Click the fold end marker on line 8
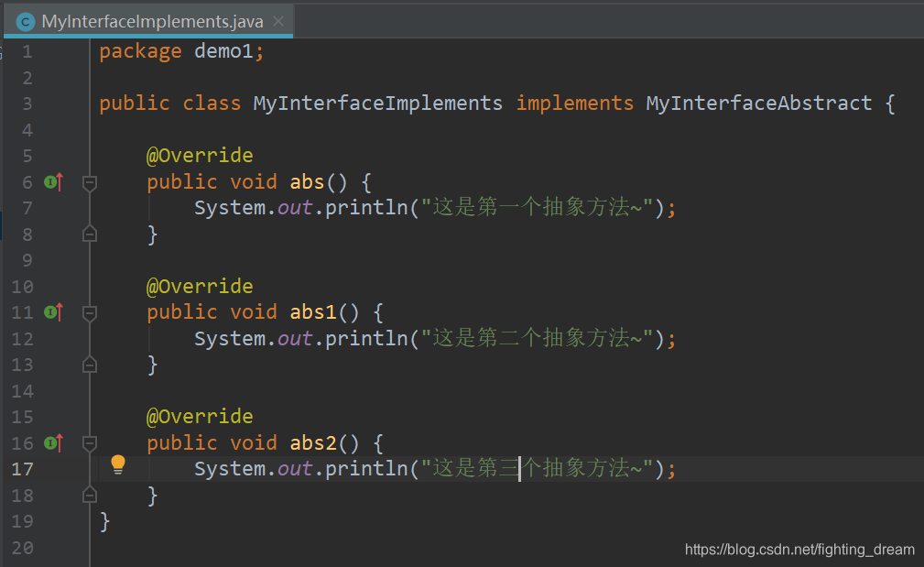Viewport: 924px width, 567px height. point(90,234)
